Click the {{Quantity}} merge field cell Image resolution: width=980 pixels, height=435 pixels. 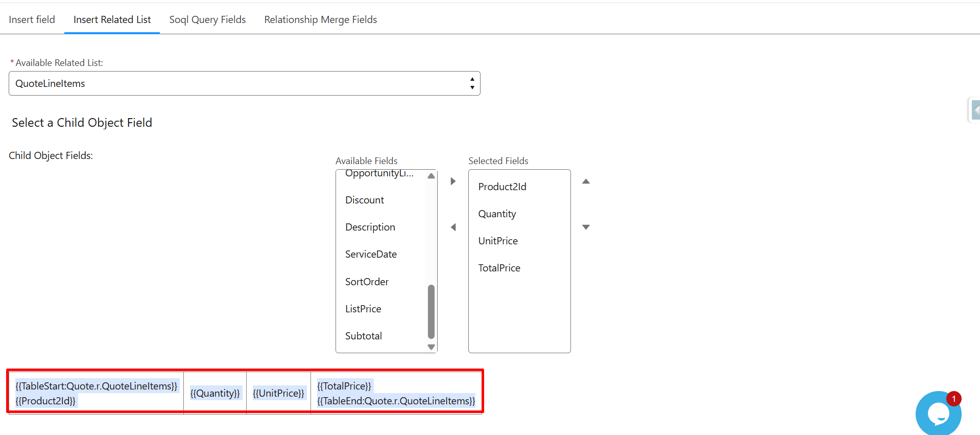[x=215, y=393]
